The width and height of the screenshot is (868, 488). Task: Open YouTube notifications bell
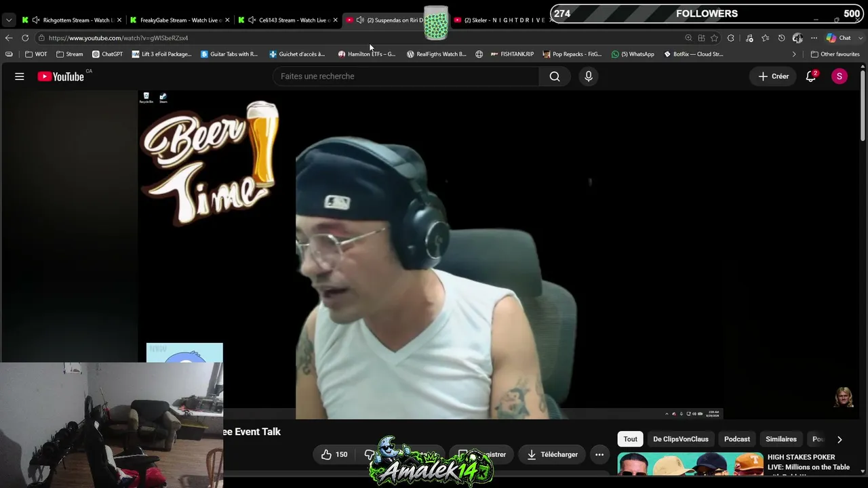(811, 77)
